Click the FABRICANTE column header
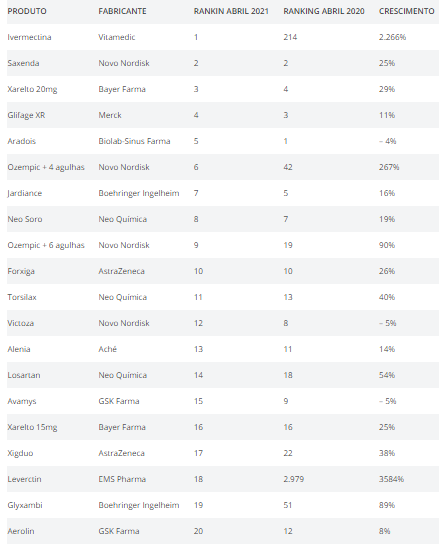The image size is (443, 551). tap(122, 11)
